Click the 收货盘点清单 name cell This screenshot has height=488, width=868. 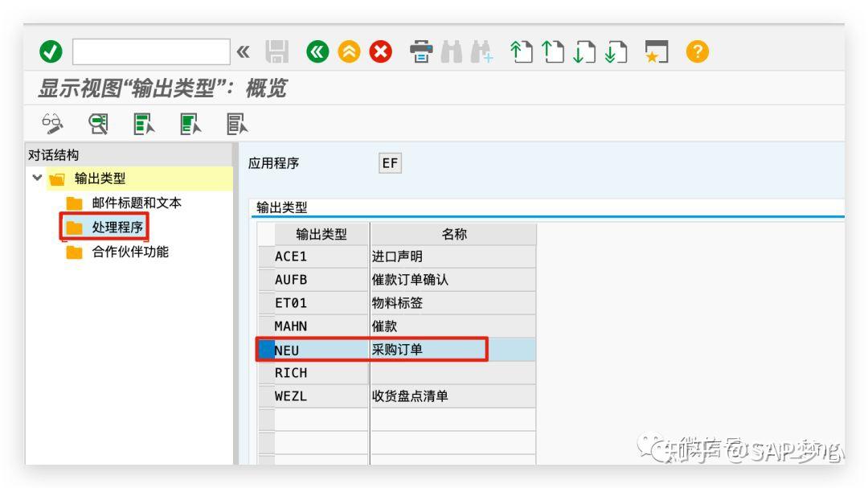pyautogui.click(x=453, y=396)
